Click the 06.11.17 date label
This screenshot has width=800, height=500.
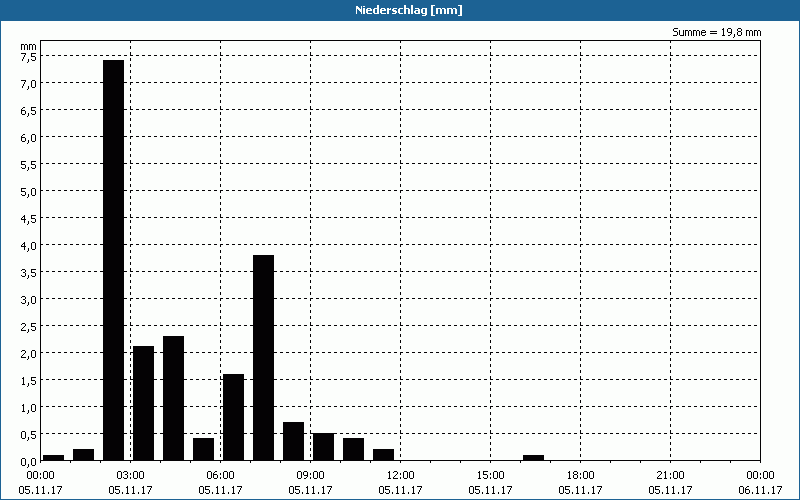coord(760,490)
